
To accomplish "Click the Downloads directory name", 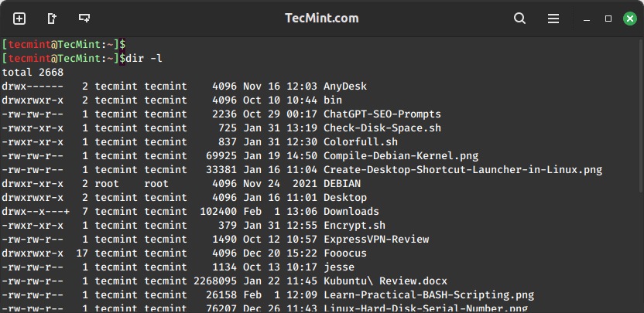I will (x=351, y=212).
